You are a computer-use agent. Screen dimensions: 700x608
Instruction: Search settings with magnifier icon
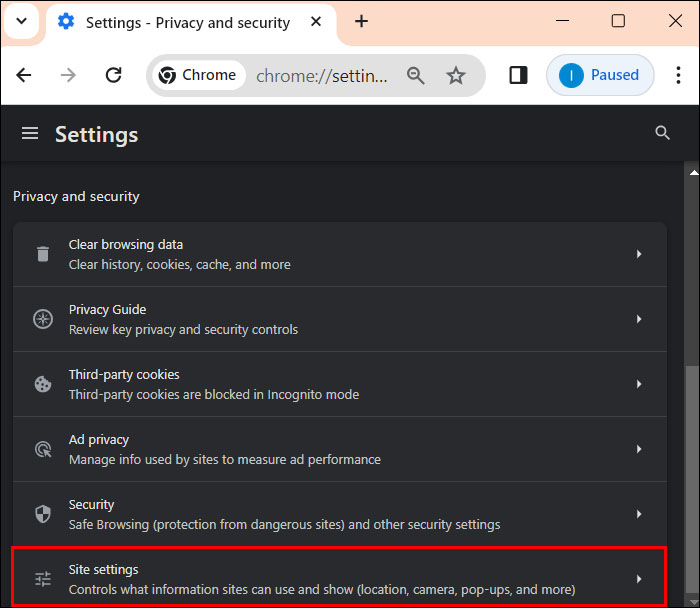(x=662, y=133)
